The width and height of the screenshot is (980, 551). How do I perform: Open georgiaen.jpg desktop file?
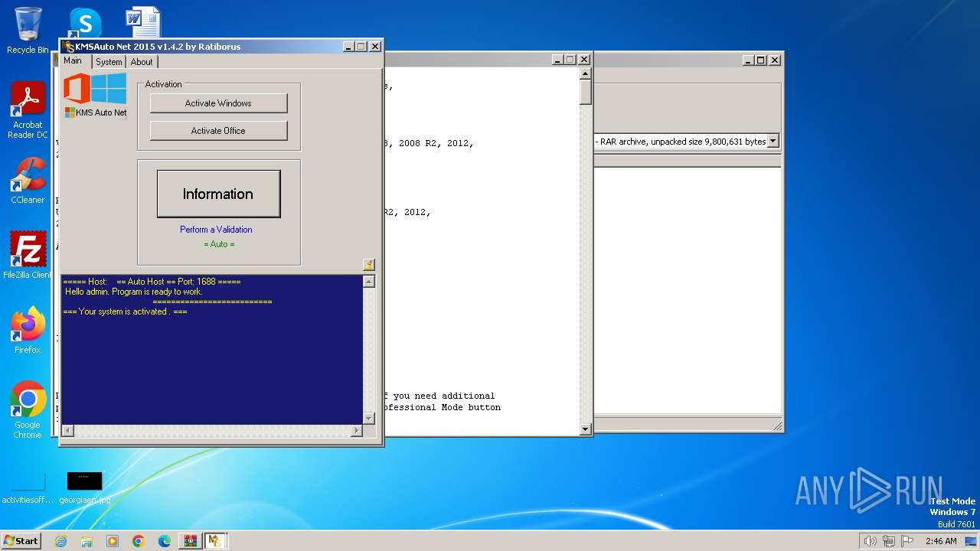[x=84, y=488]
